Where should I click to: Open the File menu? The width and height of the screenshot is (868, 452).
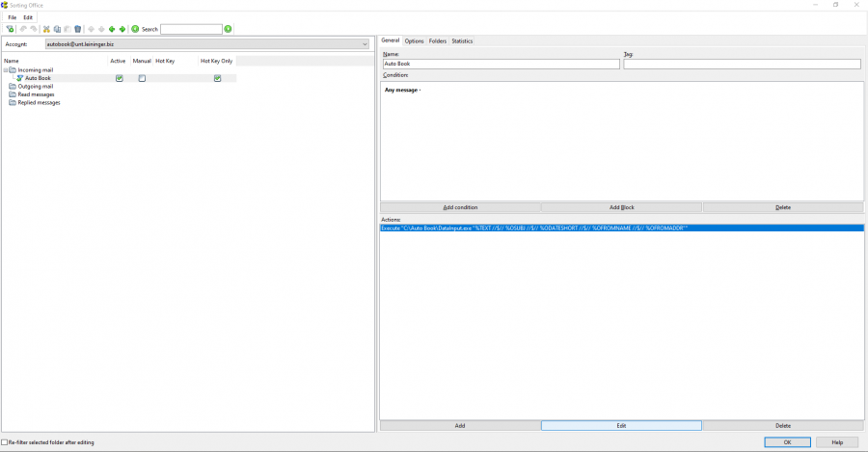13,17
